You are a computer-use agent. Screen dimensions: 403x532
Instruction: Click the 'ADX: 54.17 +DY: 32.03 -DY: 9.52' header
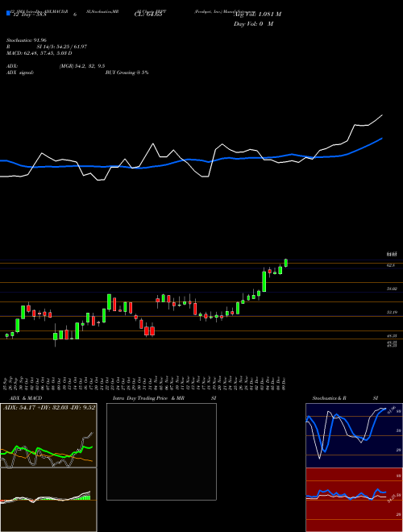49,408
